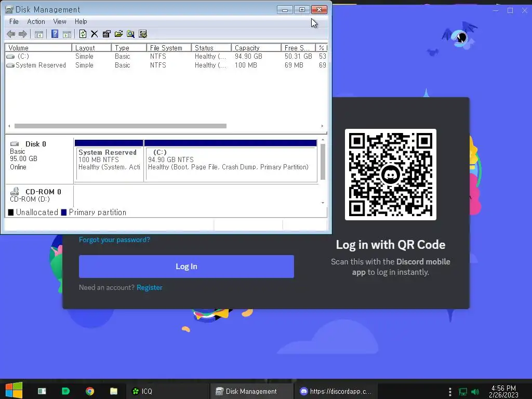Click the 100 MB capacity cell
Screen dimensions: 532x399
[x=246, y=65]
